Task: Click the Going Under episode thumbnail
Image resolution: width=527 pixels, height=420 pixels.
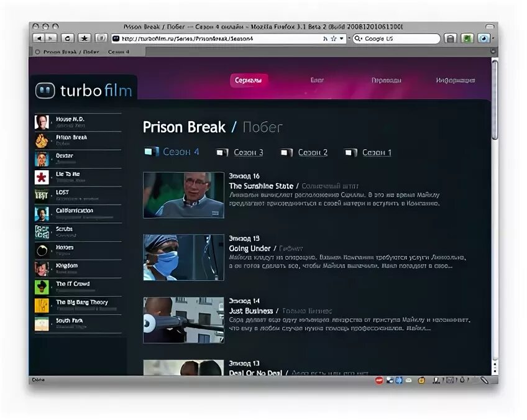Action: coord(183,258)
